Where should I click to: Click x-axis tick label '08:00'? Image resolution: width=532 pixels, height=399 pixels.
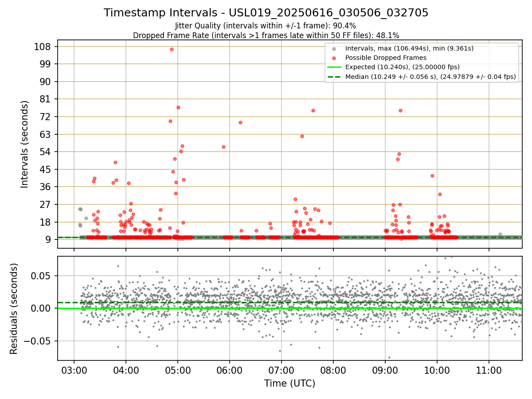333,370
